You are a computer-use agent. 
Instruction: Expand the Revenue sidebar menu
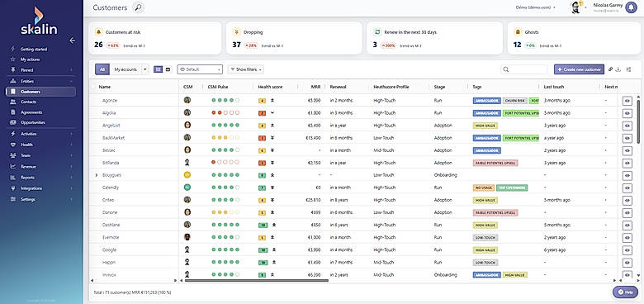[x=72, y=167]
